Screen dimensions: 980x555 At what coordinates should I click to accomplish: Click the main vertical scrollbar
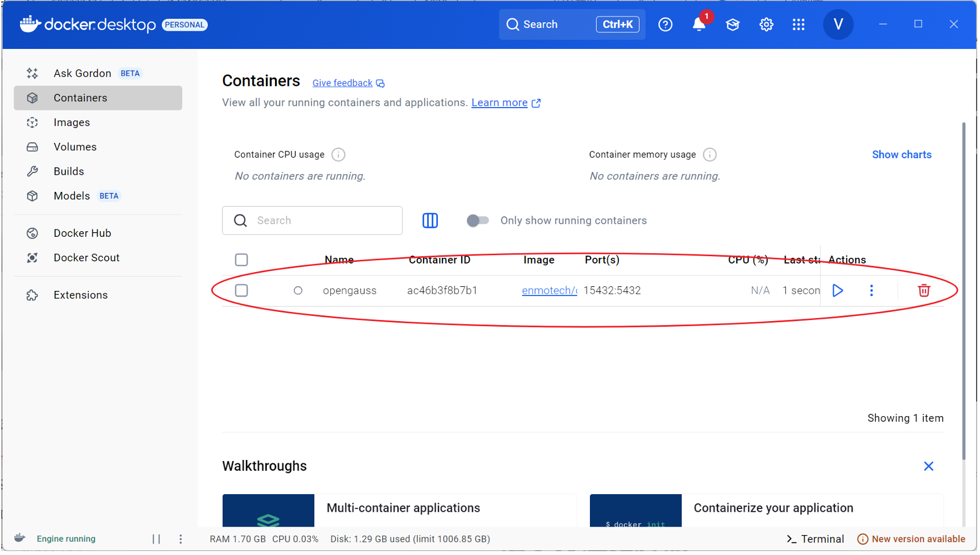964,290
